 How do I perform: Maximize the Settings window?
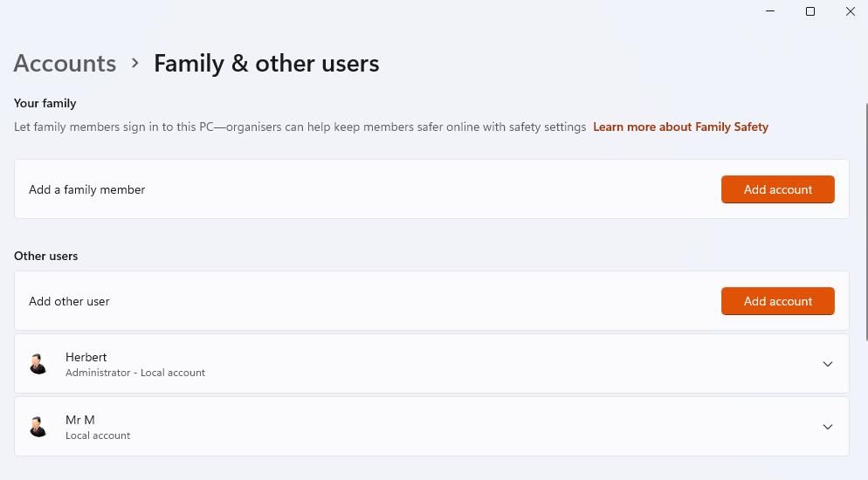tap(810, 11)
